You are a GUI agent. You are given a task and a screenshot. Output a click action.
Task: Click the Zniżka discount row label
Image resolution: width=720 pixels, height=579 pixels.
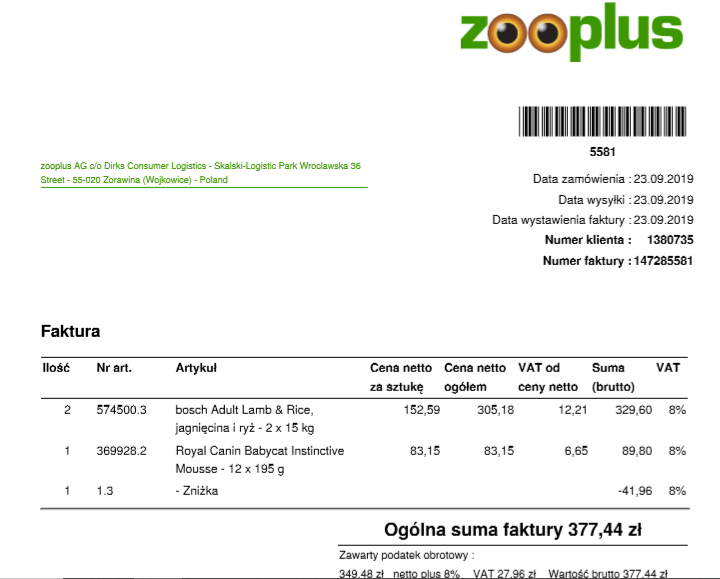pos(197,491)
